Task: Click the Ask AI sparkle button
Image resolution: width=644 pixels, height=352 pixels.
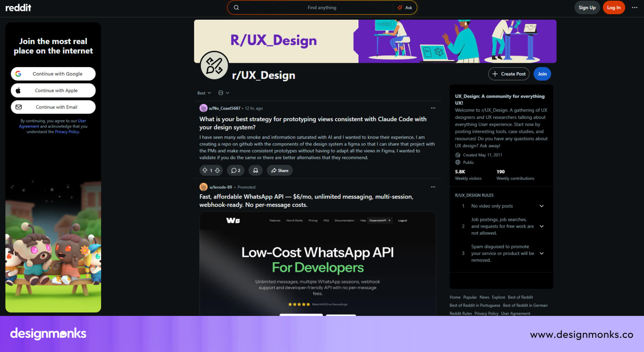Action: click(x=405, y=7)
